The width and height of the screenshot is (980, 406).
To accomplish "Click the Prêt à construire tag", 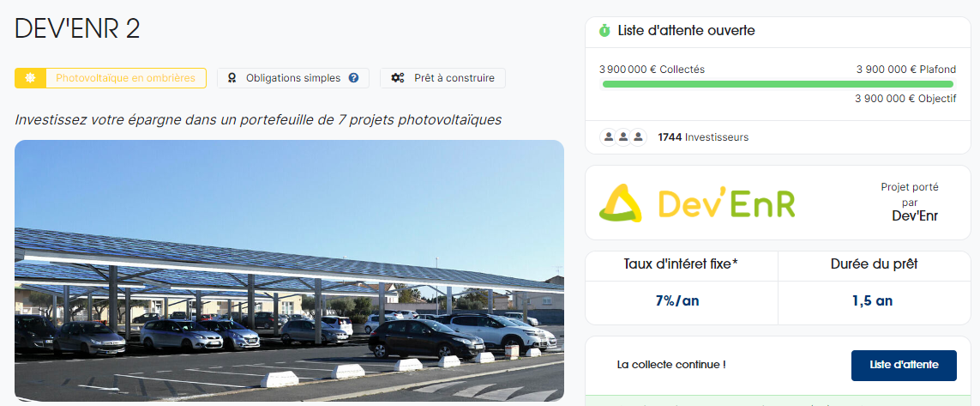I will (x=442, y=78).
